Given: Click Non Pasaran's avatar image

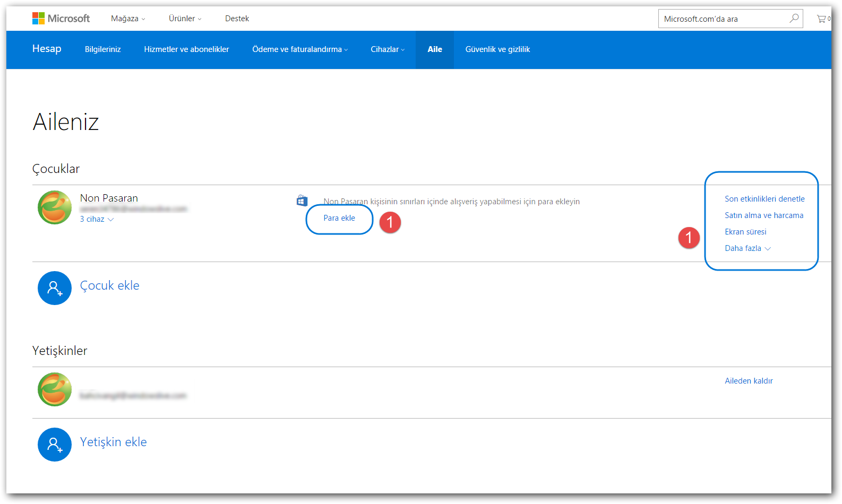Looking at the screenshot, I should pos(55,207).
